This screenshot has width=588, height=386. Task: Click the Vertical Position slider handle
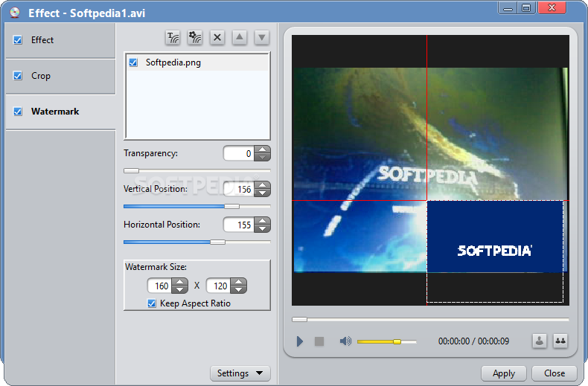coord(231,206)
